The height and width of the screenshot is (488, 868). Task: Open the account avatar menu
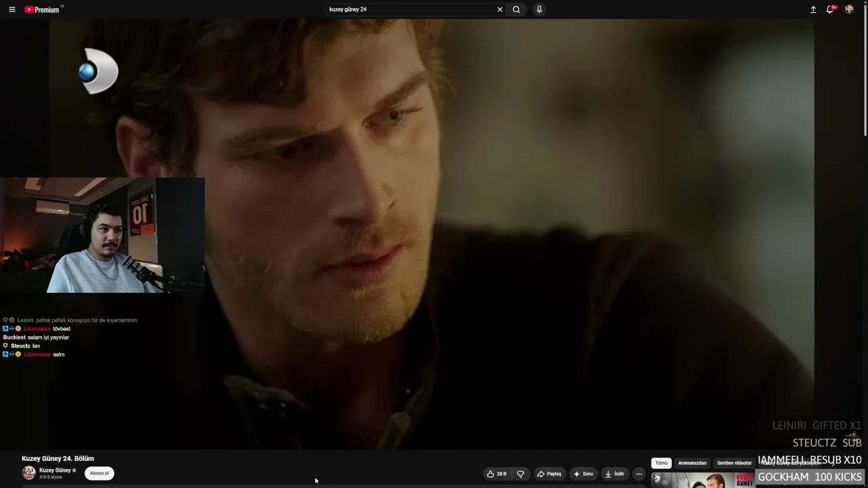click(849, 9)
